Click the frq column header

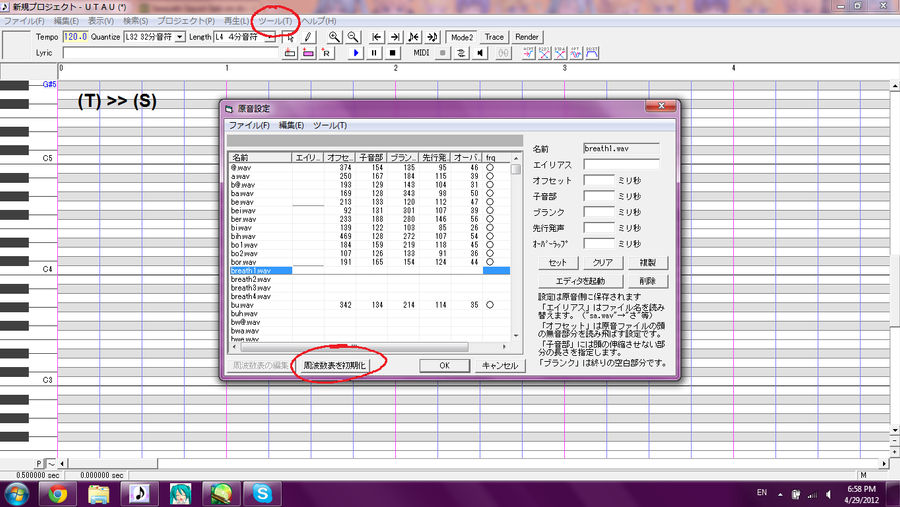tap(496, 157)
